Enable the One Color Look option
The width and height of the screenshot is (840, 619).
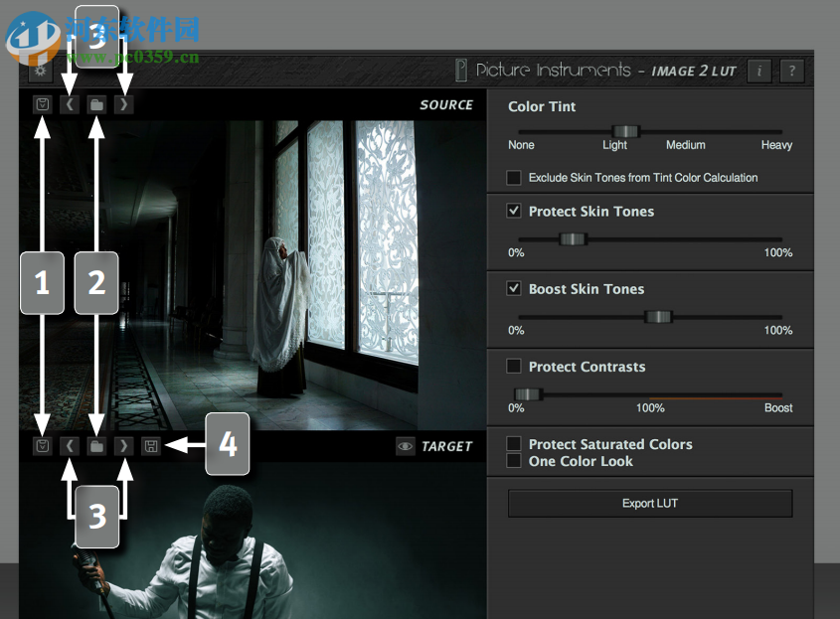pyautogui.click(x=513, y=461)
